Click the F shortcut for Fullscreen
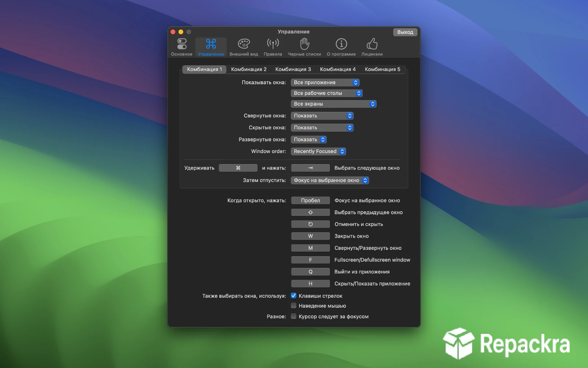 (311, 260)
